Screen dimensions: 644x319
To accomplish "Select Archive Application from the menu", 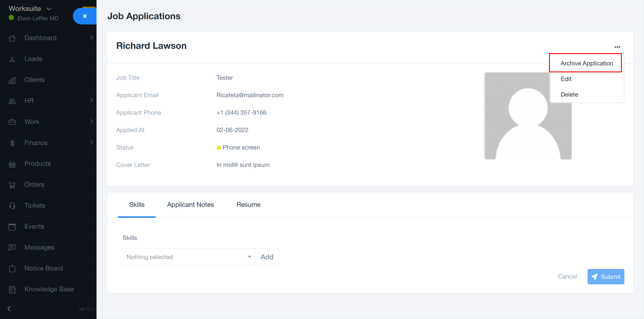I will (586, 63).
